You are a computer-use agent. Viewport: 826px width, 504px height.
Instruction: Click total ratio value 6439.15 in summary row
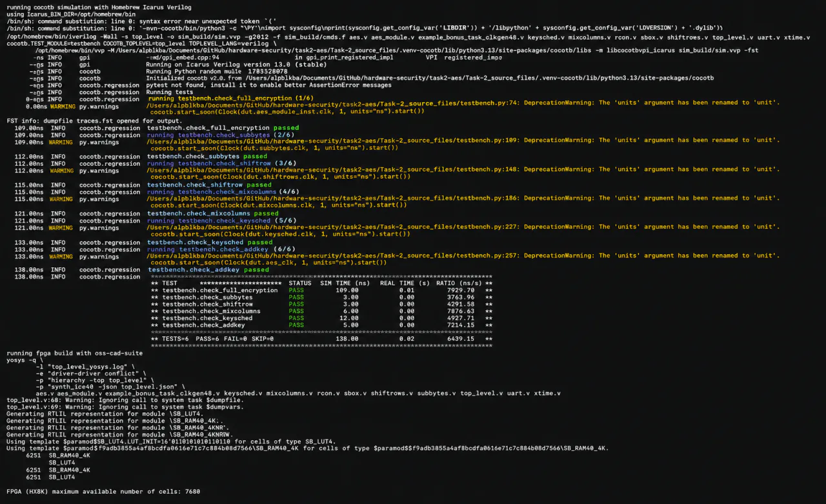coord(461,339)
